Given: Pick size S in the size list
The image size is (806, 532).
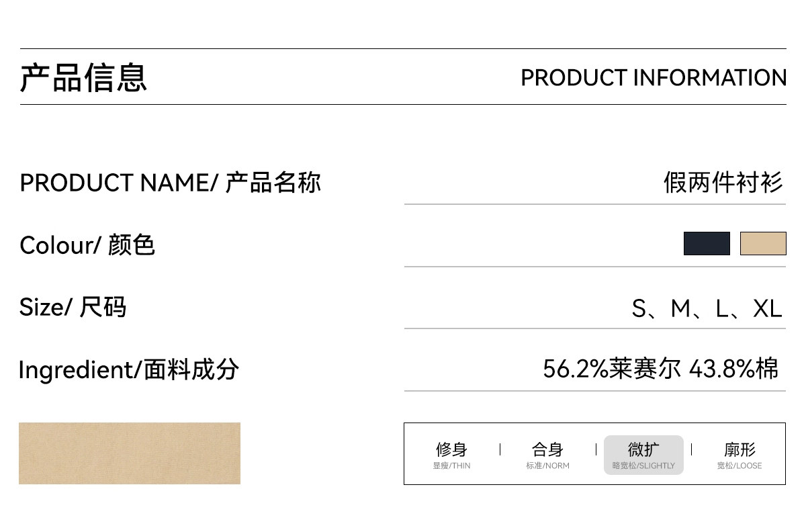Looking at the screenshot, I should pyautogui.click(x=639, y=308).
